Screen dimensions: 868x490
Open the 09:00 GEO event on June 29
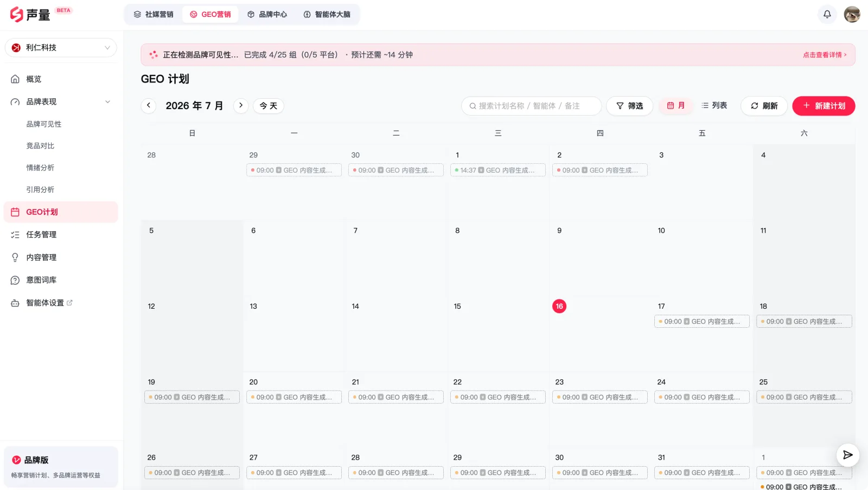pos(294,170)
